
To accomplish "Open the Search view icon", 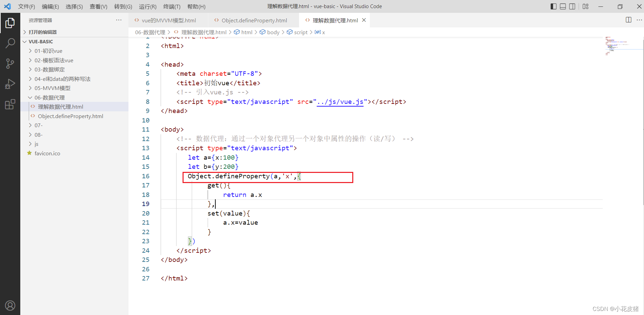I will [10, 43].
